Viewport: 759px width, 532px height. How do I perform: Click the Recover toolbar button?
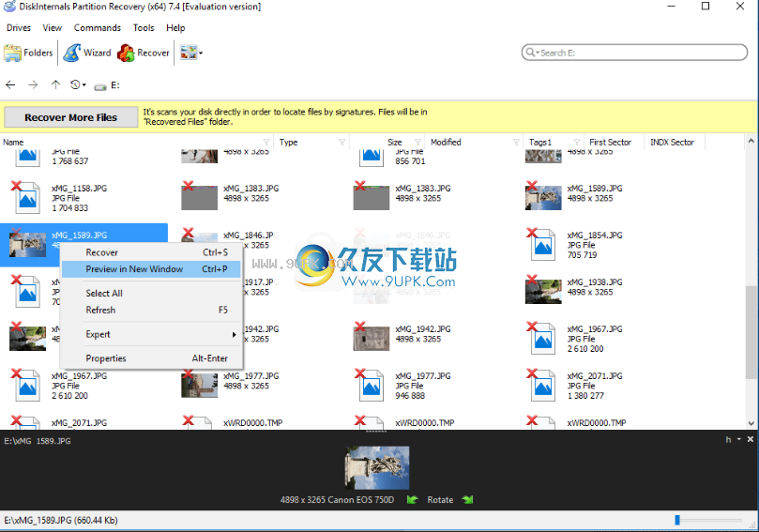coord(144,53)
